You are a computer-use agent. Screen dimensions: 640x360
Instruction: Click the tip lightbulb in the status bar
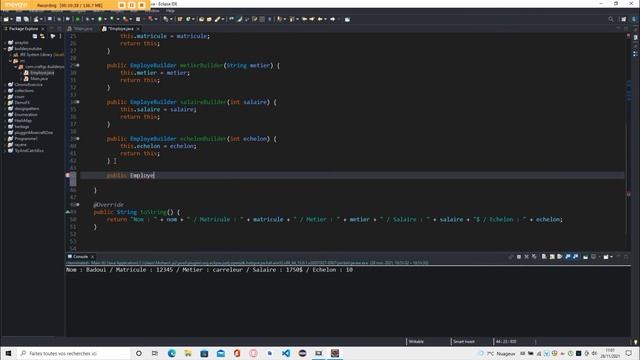click(x=636, y=342)
